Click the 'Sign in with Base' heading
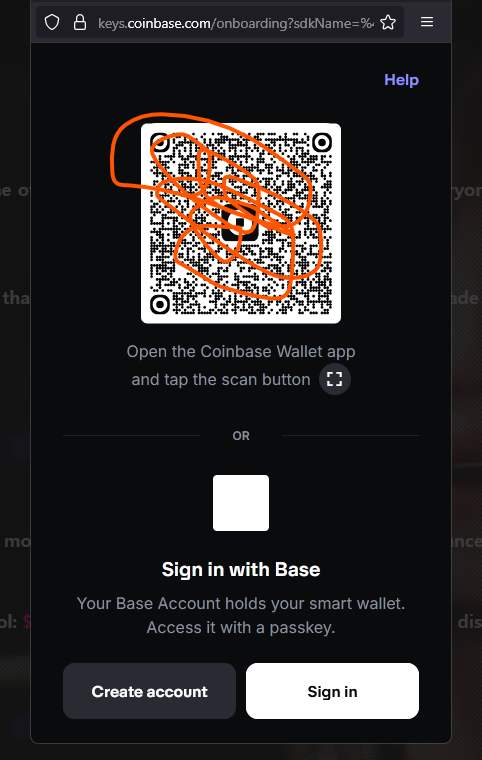 (241, 570)
